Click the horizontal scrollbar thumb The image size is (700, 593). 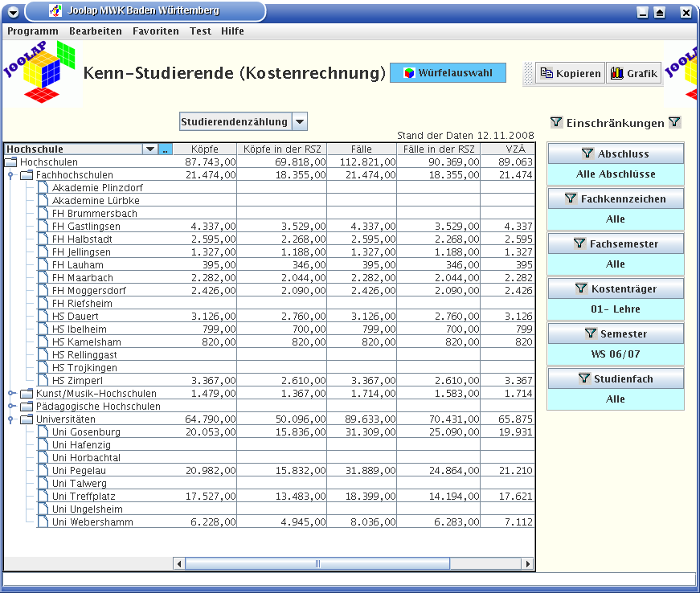(x=317, y=564)
